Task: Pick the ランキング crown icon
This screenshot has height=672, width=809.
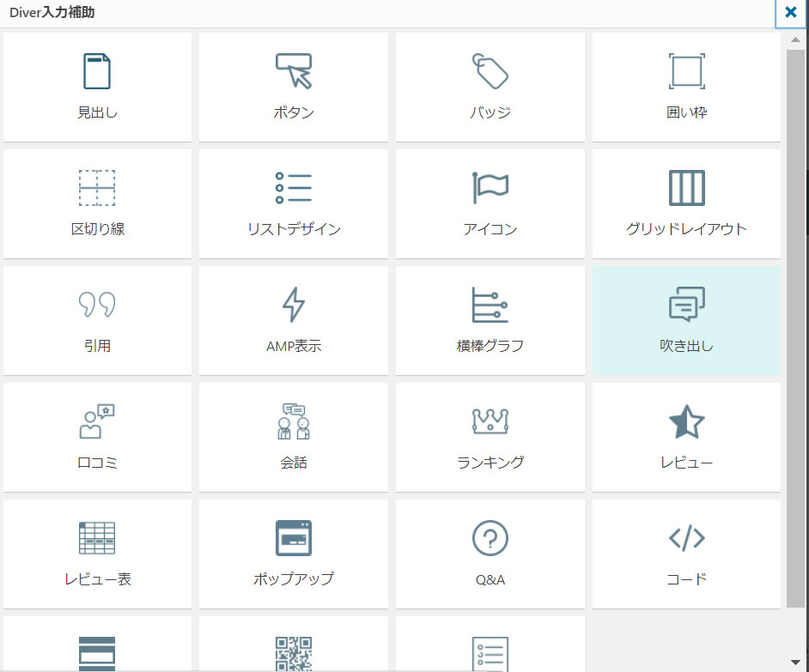Action: [490, 422]
